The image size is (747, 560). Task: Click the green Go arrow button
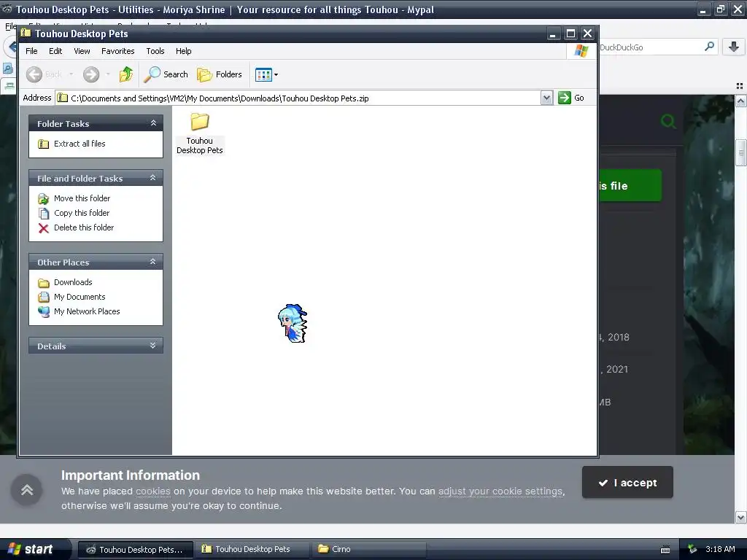tap(565, 98)
